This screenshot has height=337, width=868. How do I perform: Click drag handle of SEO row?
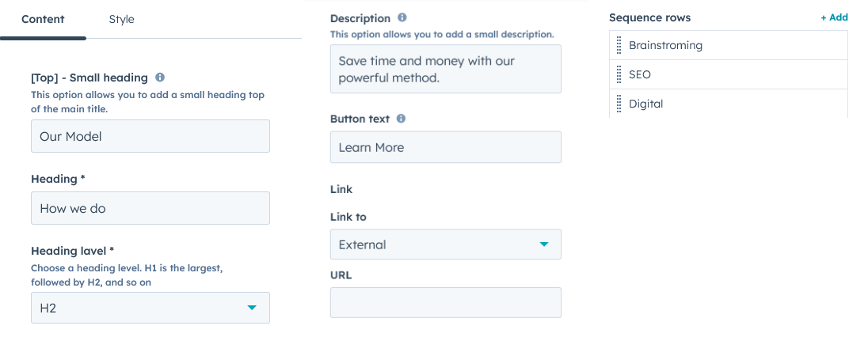[x=619, y=75]
